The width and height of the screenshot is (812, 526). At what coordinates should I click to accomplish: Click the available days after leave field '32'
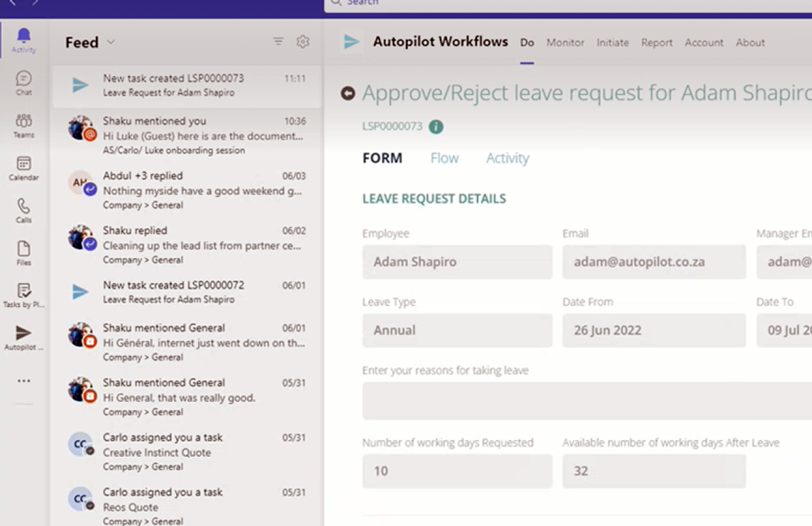654,471
